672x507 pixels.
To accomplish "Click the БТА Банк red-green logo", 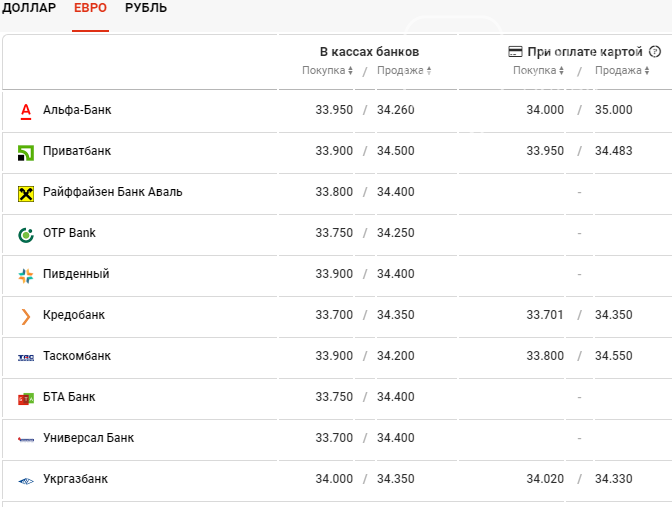I will click(x=26, y=399).
